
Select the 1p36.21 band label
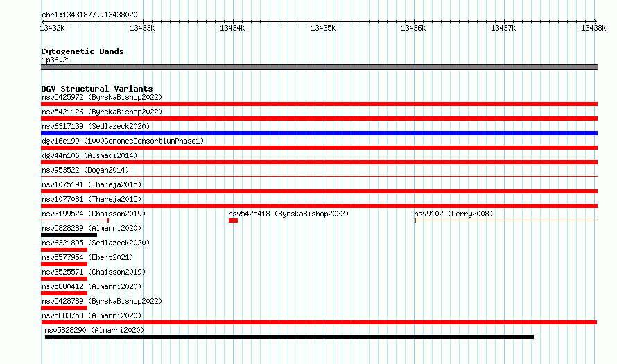pyautogui.click(x=56, y=60)
